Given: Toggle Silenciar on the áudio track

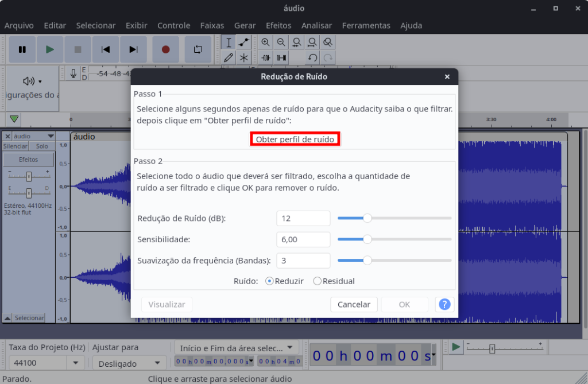Looking at the screenshot, I should (15, 146).
